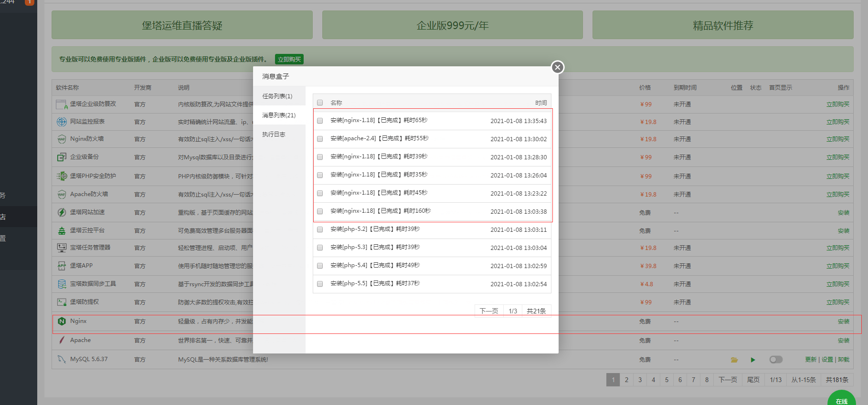The width and height of the screenshot is (868, 405).
Task: Open the green 在线 support button
Action: (x=841, y=399)
